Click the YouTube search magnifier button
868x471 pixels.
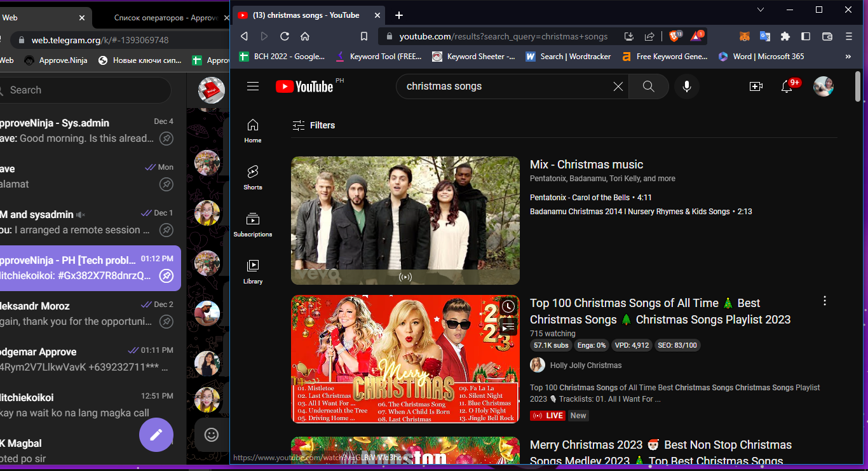click(x=648, y=86)
